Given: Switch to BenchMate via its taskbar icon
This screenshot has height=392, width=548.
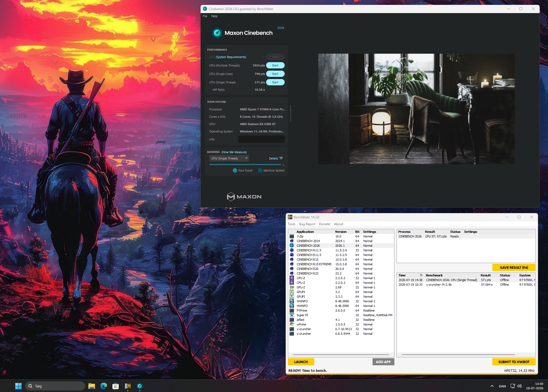Looking at the screenshot, I should click(127, 386).
